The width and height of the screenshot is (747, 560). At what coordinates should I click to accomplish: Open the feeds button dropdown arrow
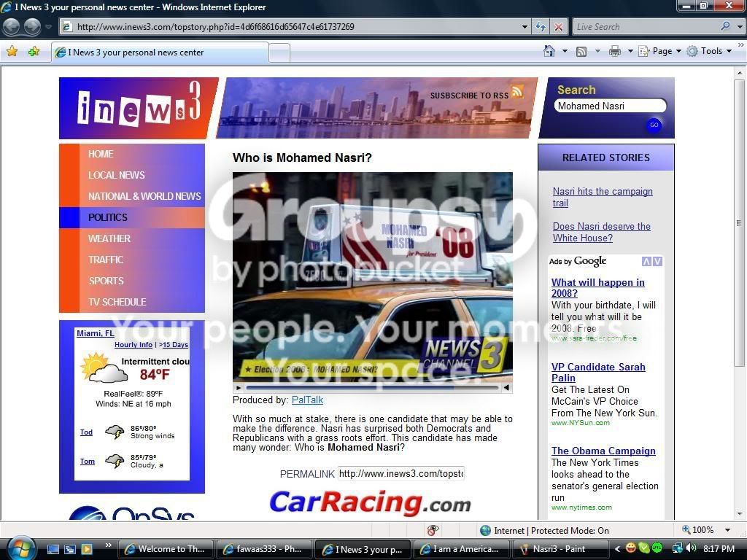[597, 51]
